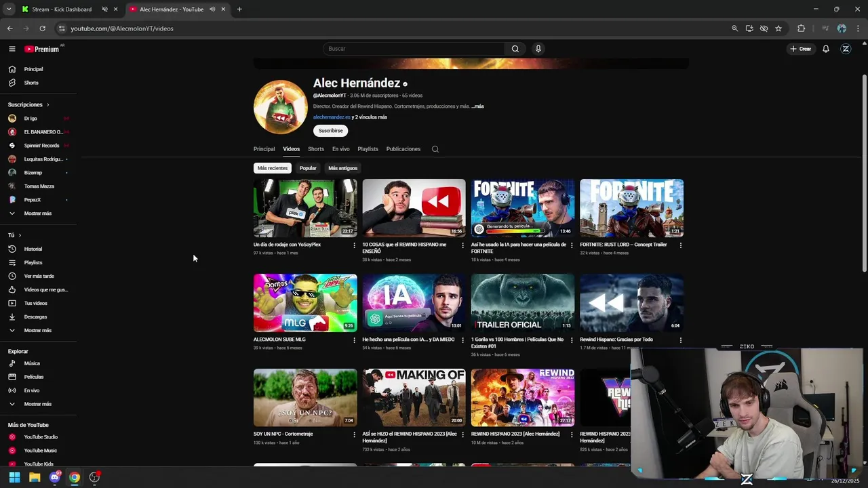The width and height of the screenshot is (868, 488).
Task: Open the notifications bell
Action: (826, 49)
